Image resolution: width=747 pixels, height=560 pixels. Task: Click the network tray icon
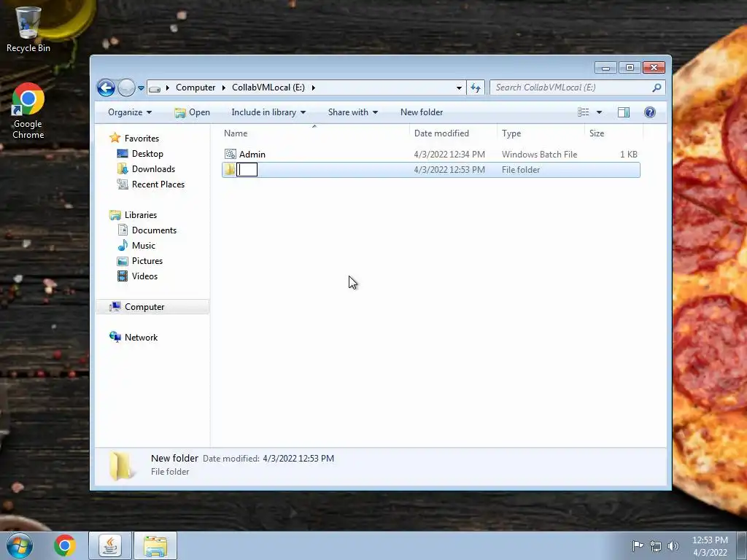coord(656,546)
